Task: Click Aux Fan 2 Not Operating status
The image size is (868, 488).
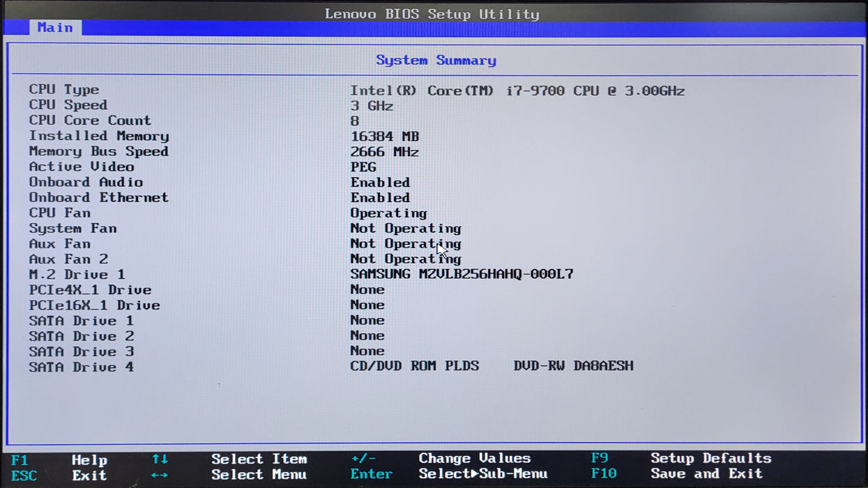Action: (406, 259)
